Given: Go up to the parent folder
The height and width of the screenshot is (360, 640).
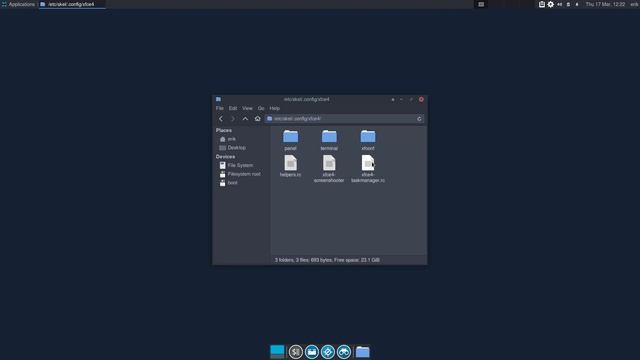Looking at the screenshot, I should coord(245,119).
